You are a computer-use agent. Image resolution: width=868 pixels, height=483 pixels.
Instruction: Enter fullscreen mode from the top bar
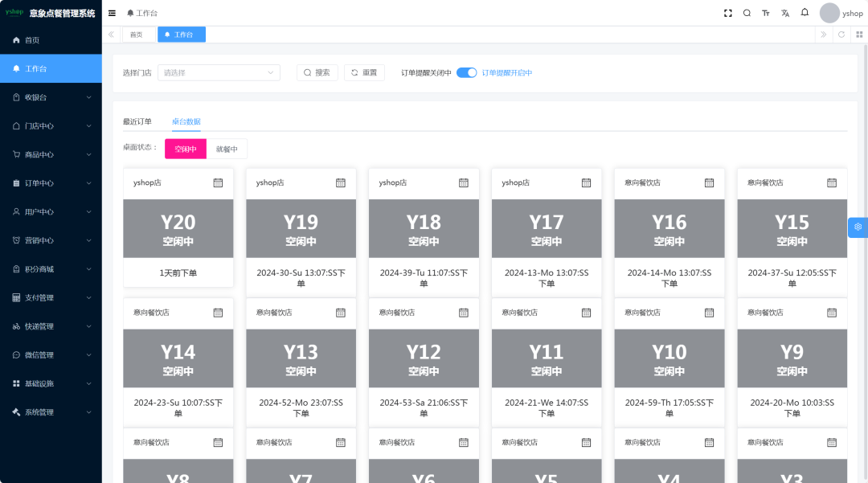728,14
